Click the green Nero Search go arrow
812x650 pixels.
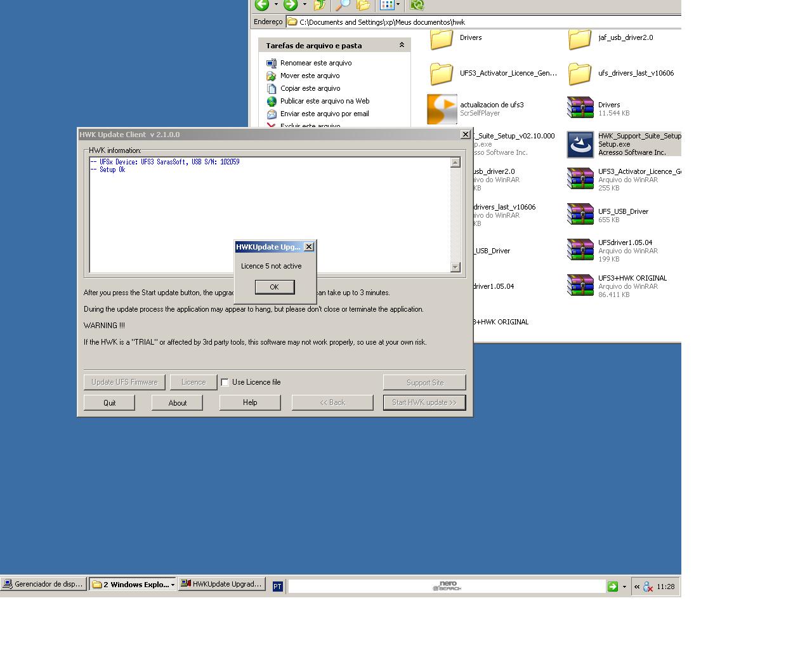coord(613,587)
